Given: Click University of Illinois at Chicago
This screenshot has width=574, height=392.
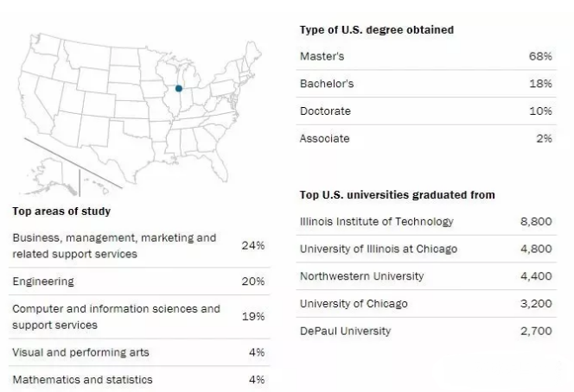Looking at the screenshot, I should [426, 249].
